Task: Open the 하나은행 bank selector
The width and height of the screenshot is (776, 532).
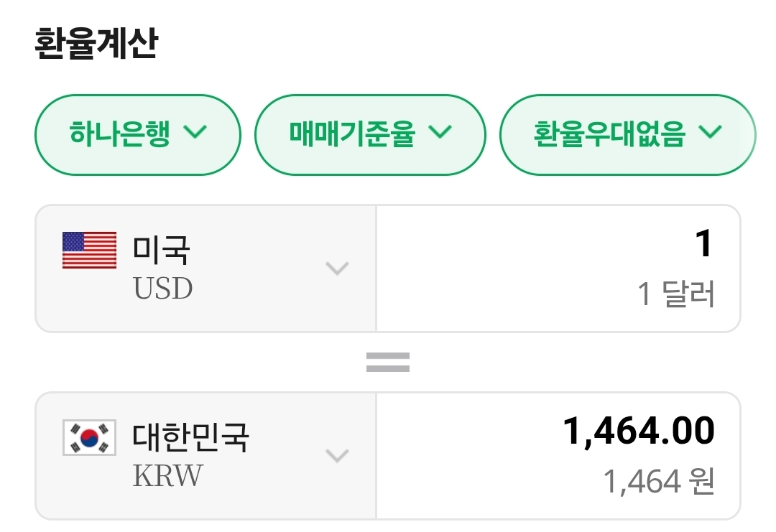Action: [137, 134]
